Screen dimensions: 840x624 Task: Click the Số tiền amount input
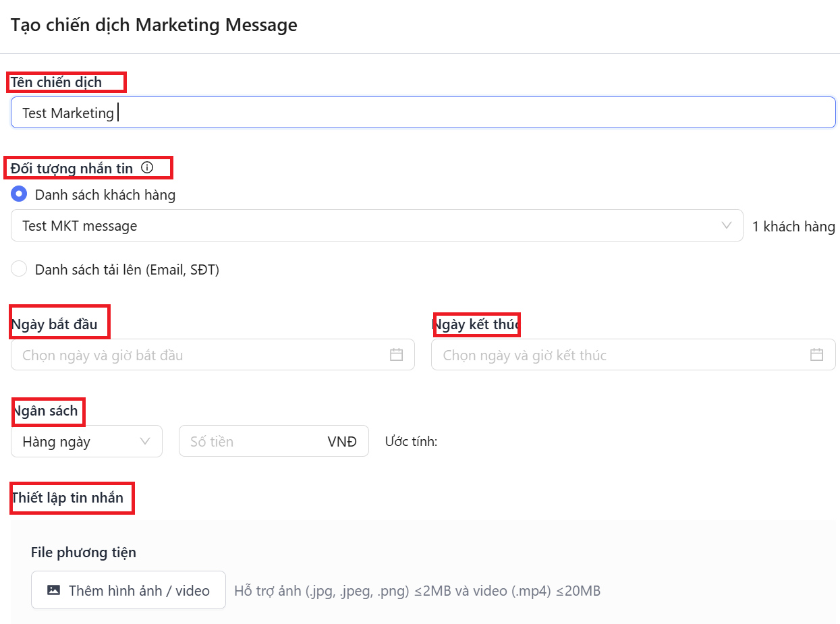(x=250, y=442)
